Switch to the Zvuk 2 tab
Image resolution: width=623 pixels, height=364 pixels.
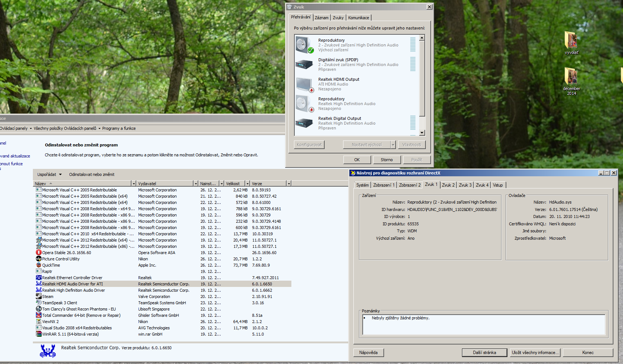(448, 185)
